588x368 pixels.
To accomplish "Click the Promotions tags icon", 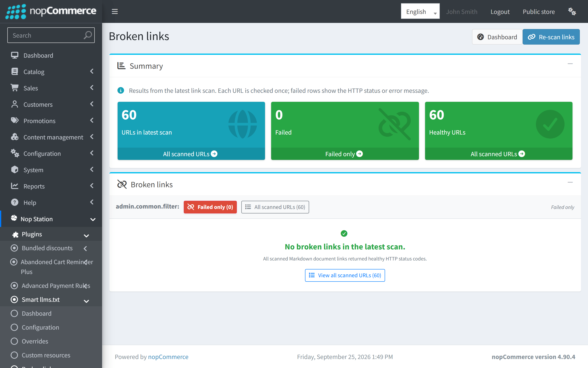I will coord(14,120).
